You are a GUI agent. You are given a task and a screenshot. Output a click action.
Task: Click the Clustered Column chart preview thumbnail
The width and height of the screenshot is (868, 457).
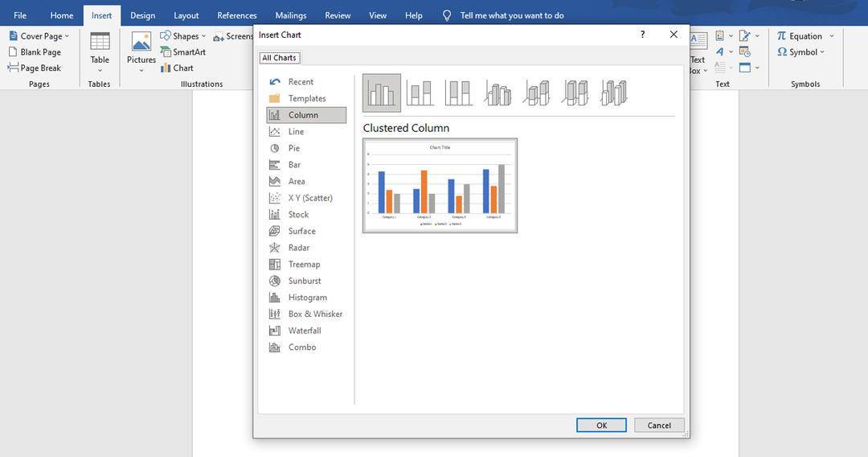(x=440, y=186)
